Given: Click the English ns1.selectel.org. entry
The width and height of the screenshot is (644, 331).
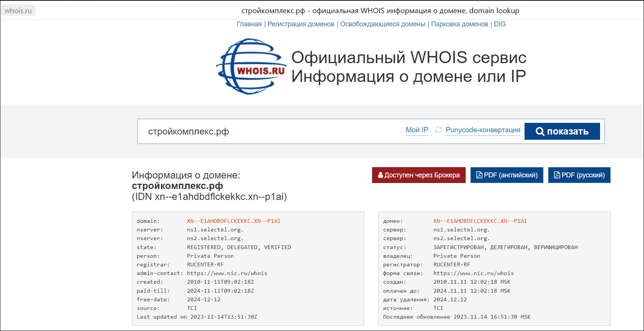Looking at the screenshot, I should (x=215, y=230).
